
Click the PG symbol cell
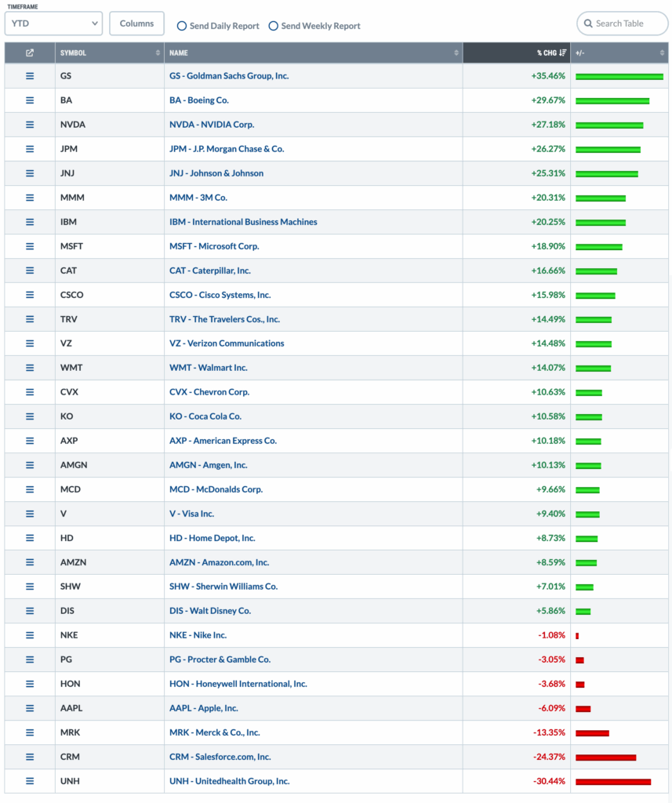110,659
